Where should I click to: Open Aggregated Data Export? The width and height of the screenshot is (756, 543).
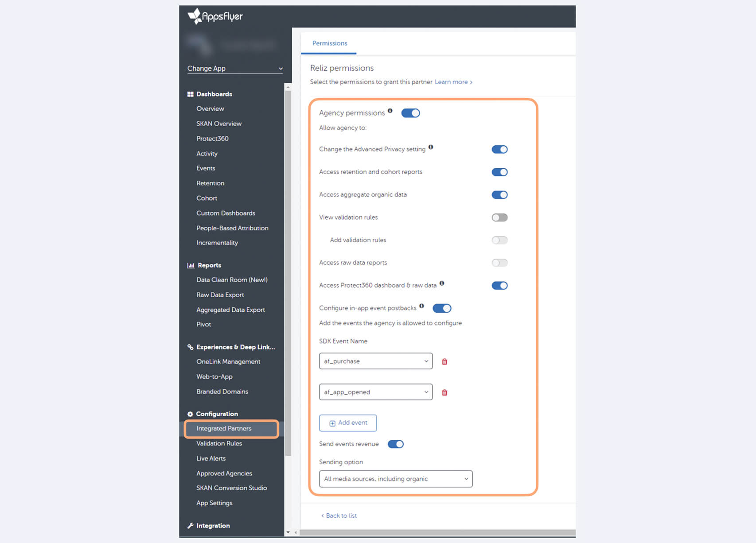[230, 310]
